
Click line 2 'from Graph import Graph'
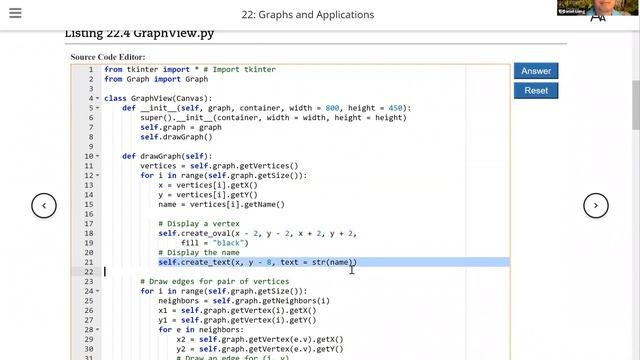[x=156, y=79]
